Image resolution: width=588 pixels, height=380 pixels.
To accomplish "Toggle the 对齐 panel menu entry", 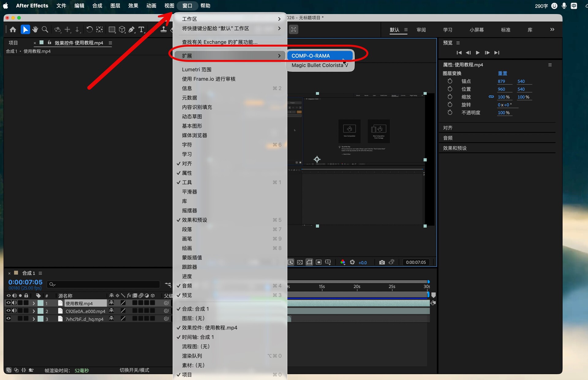I will pos(230,164).
